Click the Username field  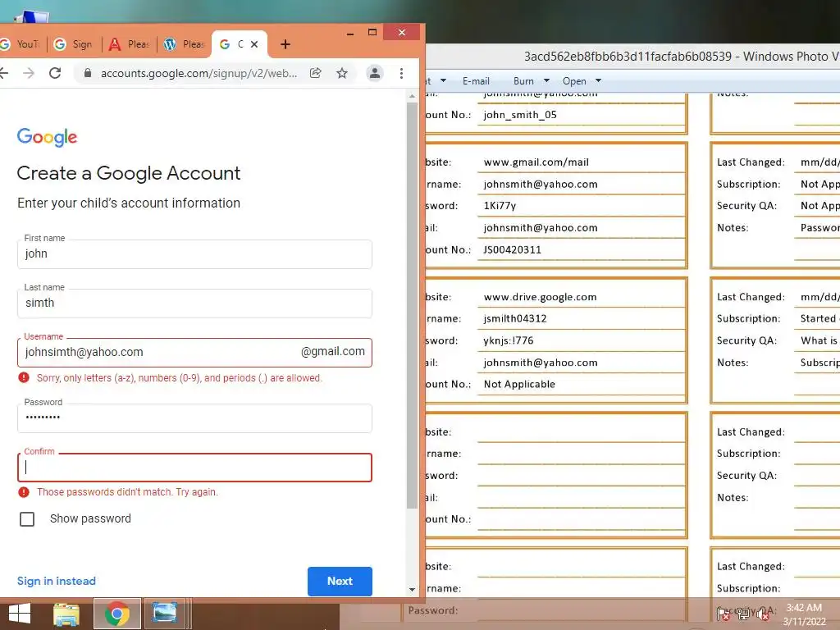click(x=194, y=353)
